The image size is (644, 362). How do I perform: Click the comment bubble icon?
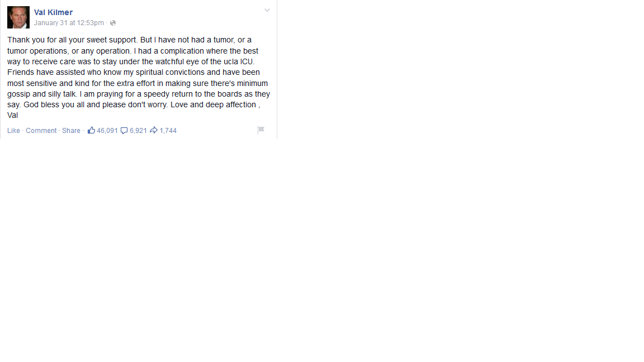124,131
